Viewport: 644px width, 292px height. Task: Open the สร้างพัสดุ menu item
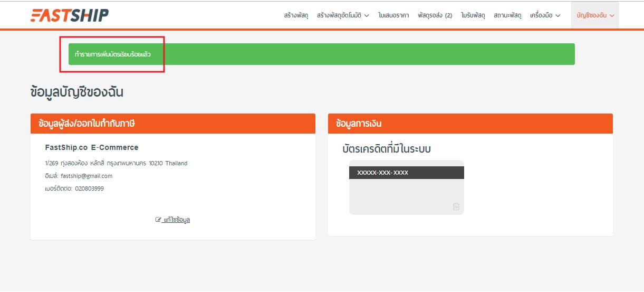296,15
